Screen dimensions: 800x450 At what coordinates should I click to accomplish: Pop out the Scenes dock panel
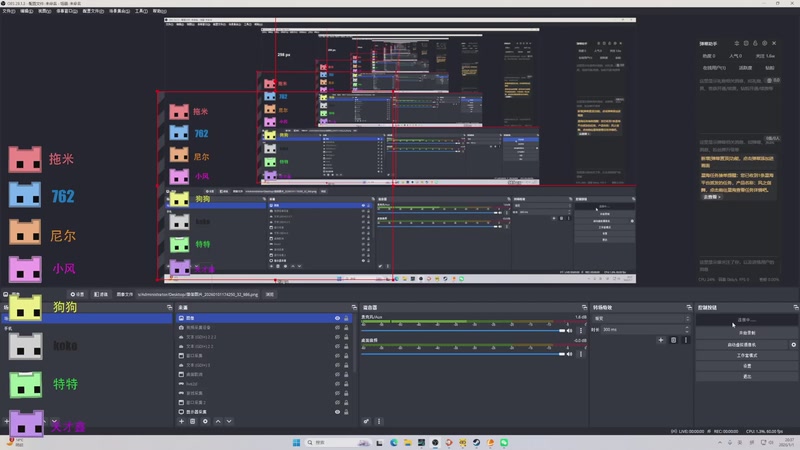[x=169, y=308]
